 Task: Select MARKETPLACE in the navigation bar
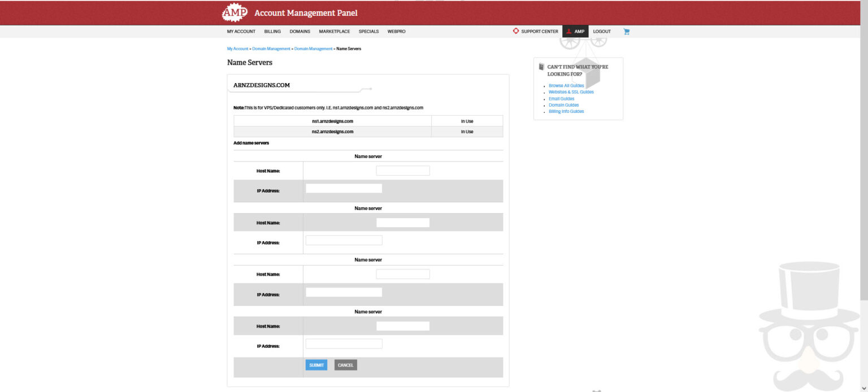[x=334, y=31]
